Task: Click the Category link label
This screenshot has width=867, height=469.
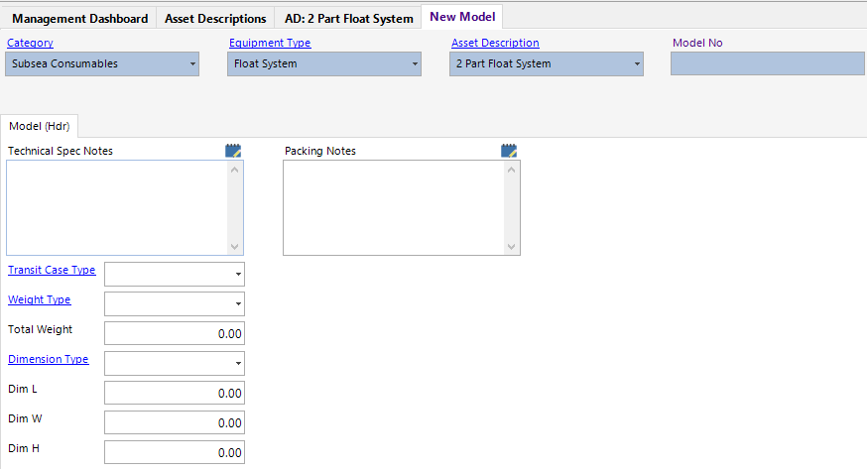Action: 30,43
